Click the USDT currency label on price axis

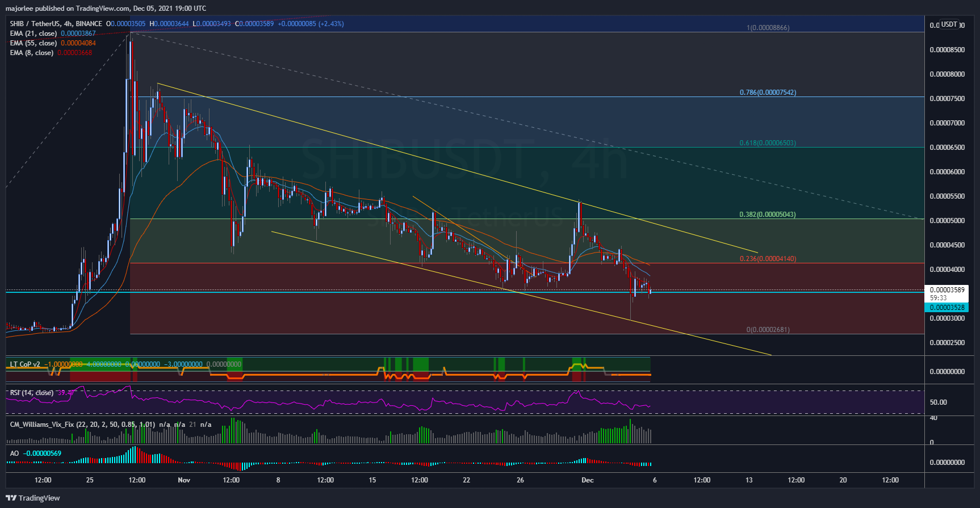coord(949,24)
